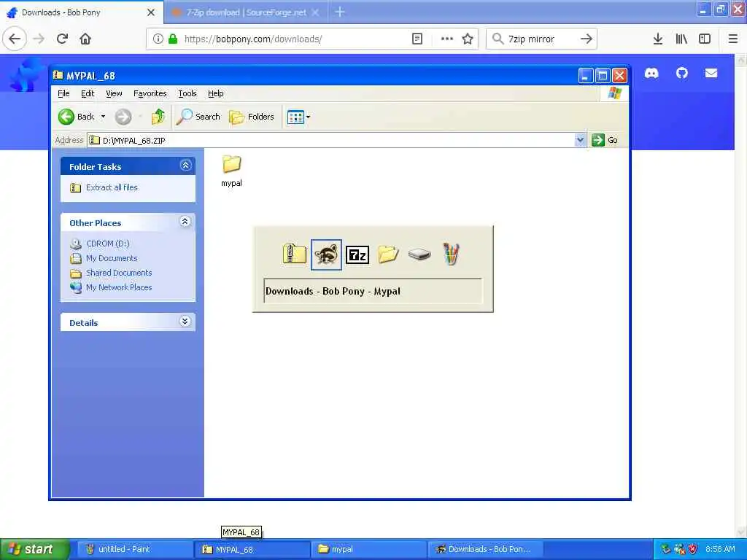This screenshot has width=747, height=560.
Task: Click the Explorer Back button
Action: coord(76,117)
